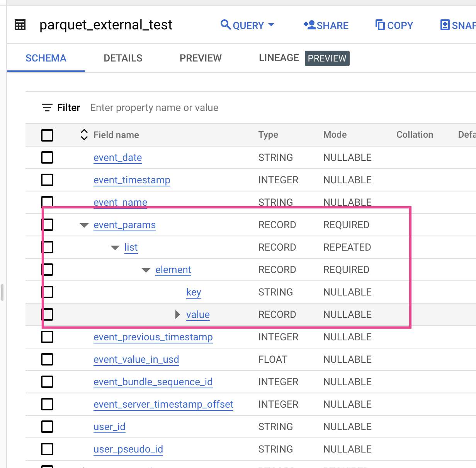This screenshot has height=468, width=476.
Task: Open the event_timestamp field link
Action: pyautogui.click(x=132, y=180)
